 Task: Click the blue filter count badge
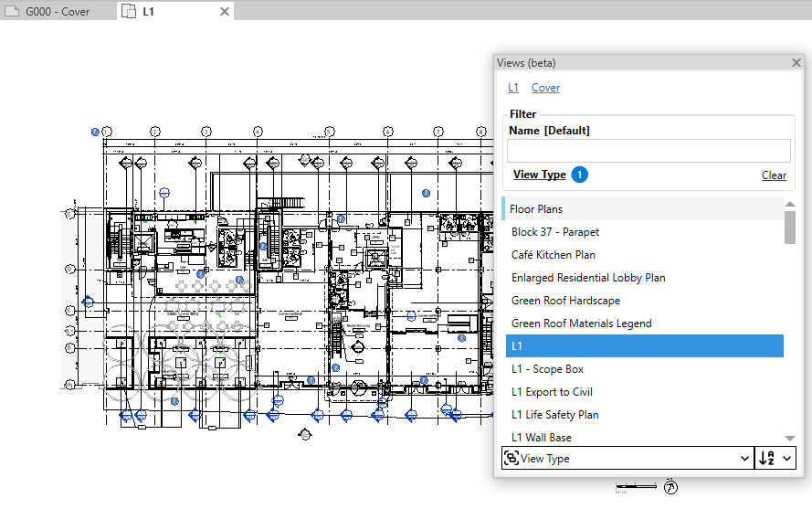(579, 175)
